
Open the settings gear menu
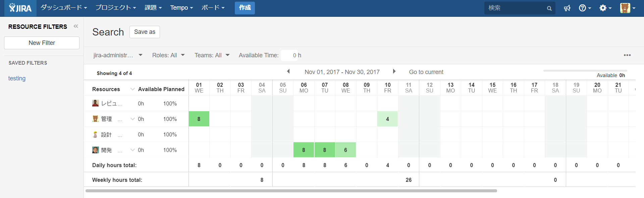point(605,8)
